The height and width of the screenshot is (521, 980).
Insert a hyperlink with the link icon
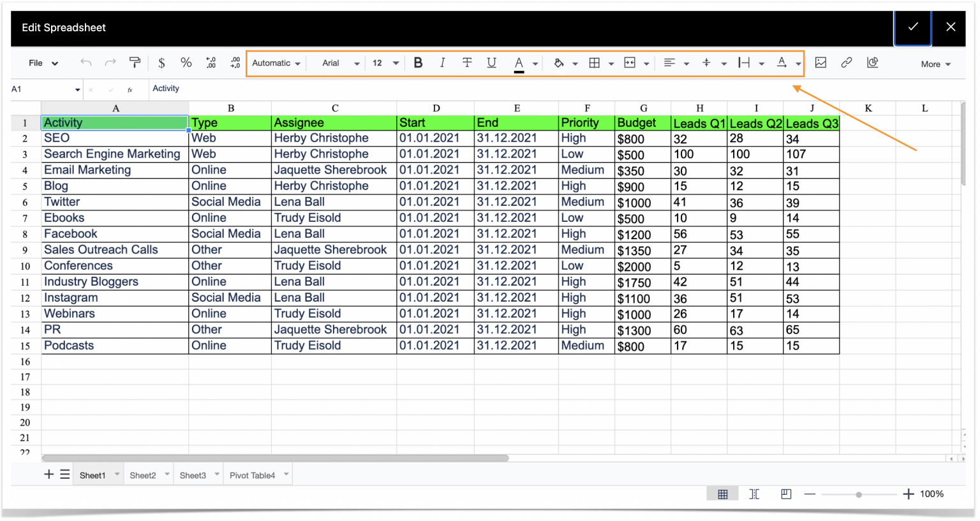[846, 62]
